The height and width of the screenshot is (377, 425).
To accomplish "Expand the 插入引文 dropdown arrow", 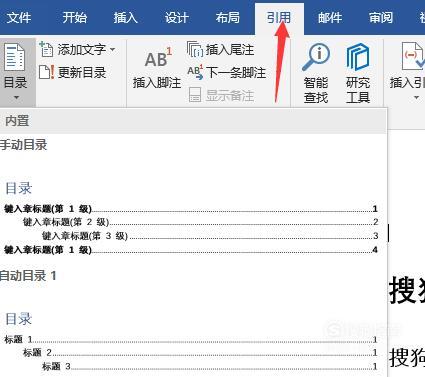I will tap(416, 98).
